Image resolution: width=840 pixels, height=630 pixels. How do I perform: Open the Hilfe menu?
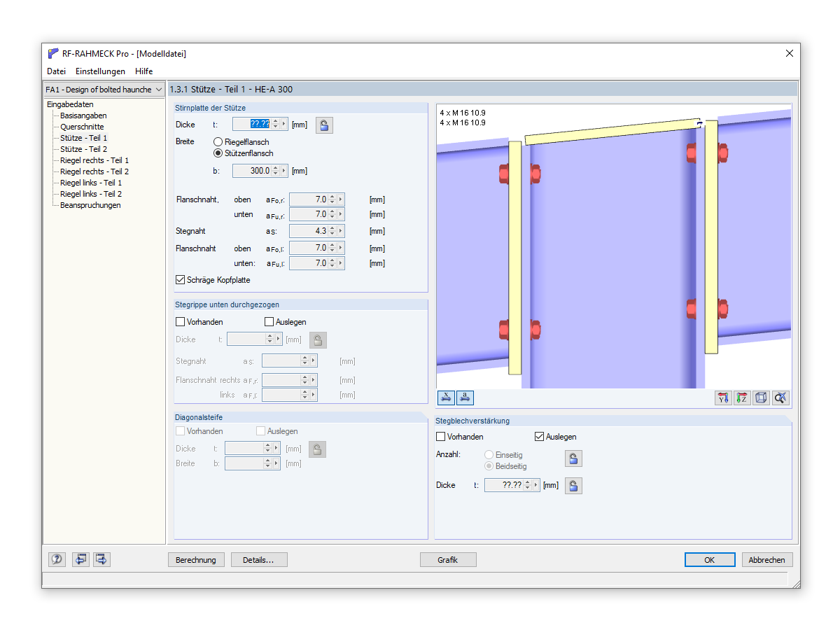click(144, 71)
